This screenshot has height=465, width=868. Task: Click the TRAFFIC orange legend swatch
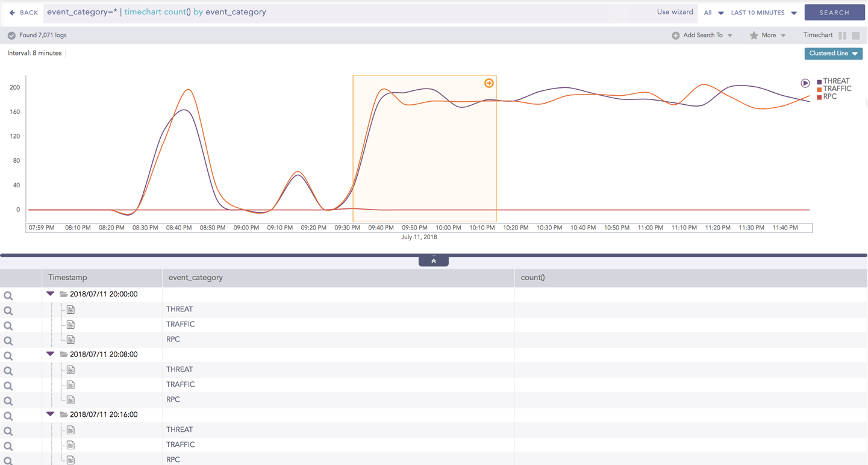coord(819,89)
